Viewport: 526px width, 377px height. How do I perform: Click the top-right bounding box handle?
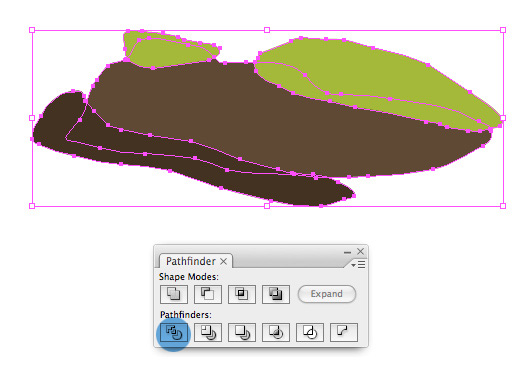[x=503, y=30]
